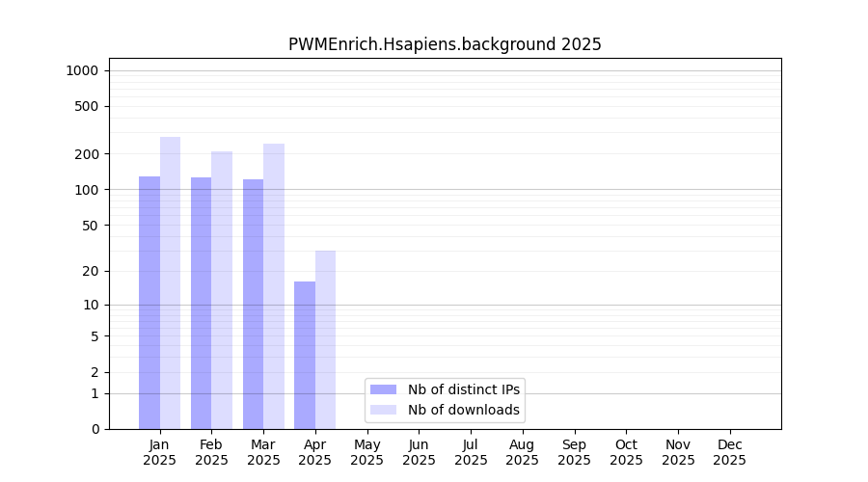Click the Jan 2025 x-axis label

pyautogui.click(x=160, y=452)
